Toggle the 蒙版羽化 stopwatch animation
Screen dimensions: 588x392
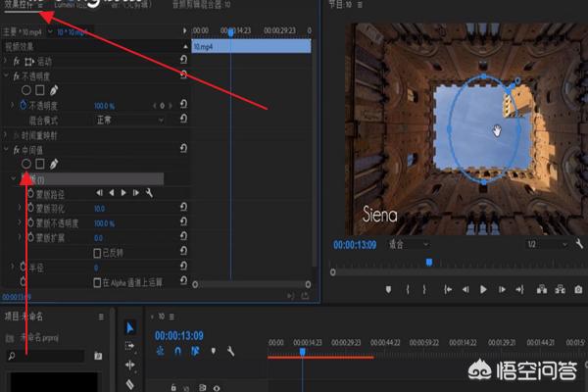(x=30, y=209)
